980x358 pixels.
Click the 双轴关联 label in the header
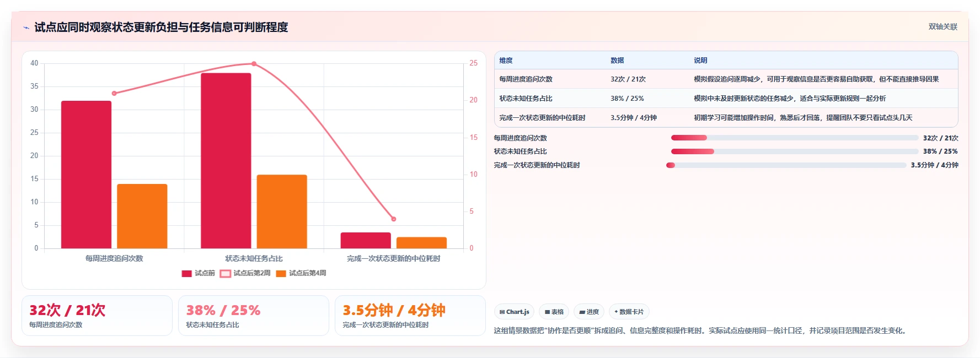pyautogui.click(x=942, y=26)
